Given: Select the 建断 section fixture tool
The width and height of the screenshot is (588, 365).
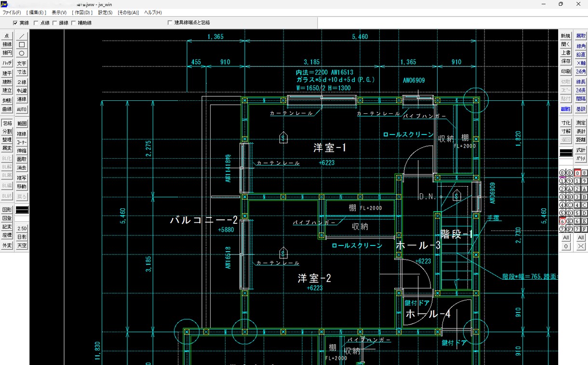Looking at the screenshot, I should tap(7, 82).
